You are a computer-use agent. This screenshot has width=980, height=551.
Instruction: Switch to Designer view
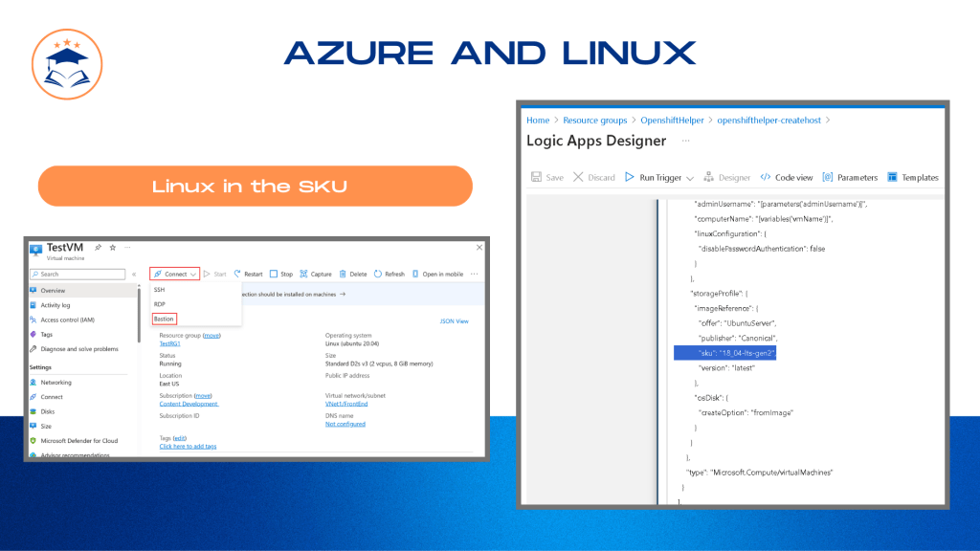pos(727,177)
